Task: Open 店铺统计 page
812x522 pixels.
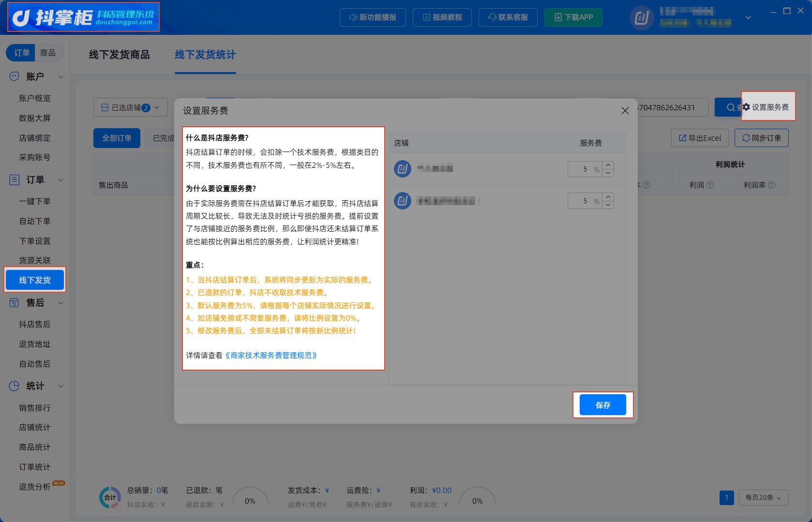Action: point(35,427)
